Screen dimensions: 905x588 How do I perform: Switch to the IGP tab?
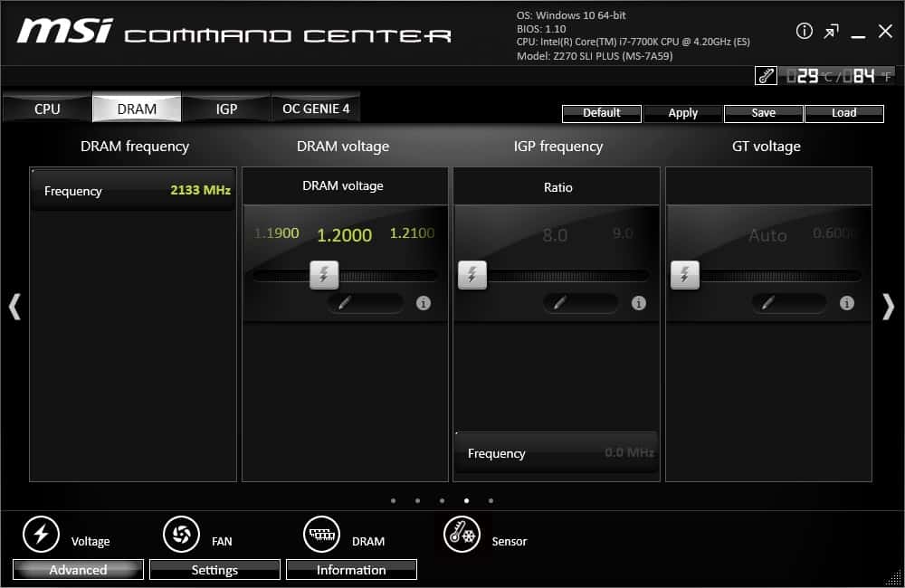(226, 109)
